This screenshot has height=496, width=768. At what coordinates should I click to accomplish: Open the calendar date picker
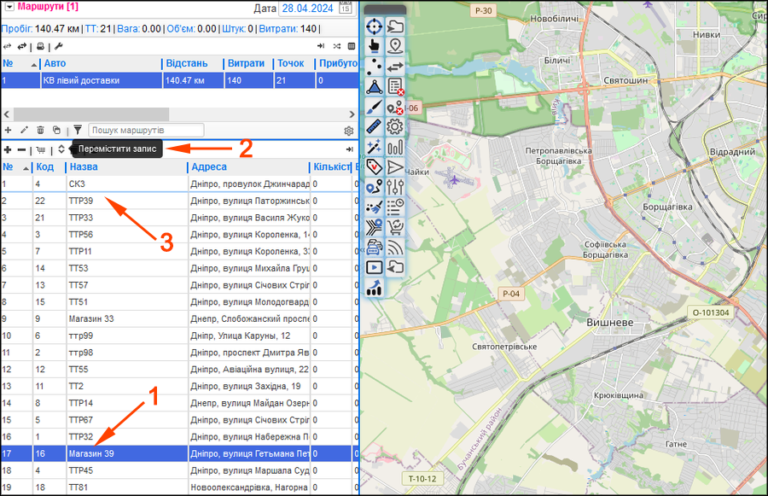(345, 8)
